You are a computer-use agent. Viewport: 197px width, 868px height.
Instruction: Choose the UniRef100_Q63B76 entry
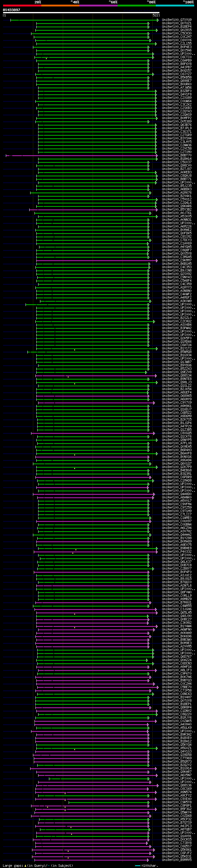pyautogui.click(x=177, y=125)
